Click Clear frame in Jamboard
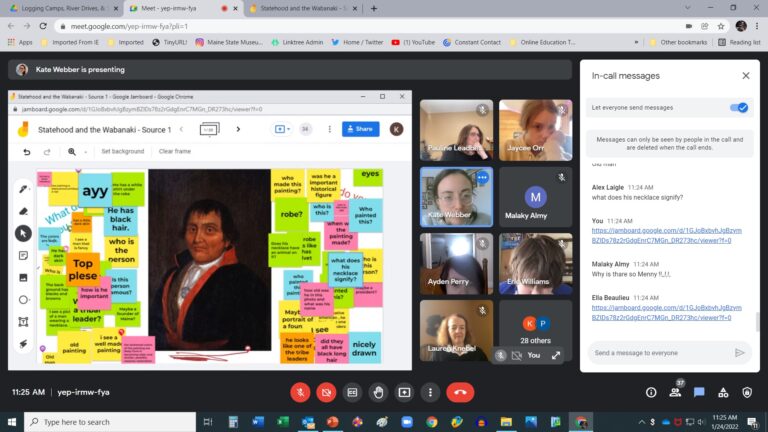The width and height of the screenshot is (768, 432). click(175, 151)
